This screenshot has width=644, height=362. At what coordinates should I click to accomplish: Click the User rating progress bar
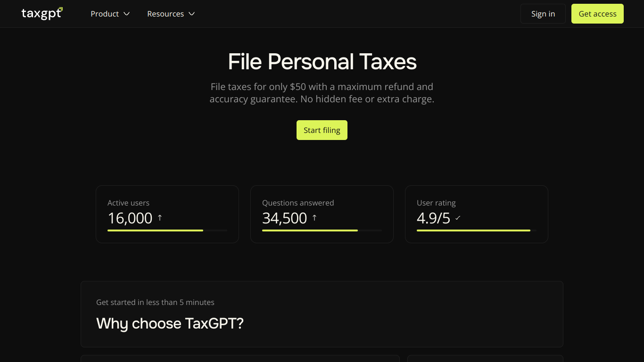(x=477, y=230)
